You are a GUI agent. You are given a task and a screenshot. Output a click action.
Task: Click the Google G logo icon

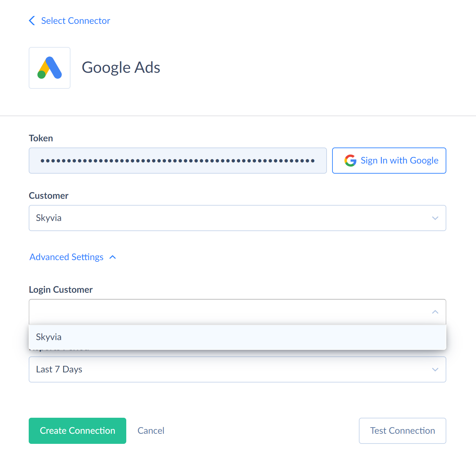(350, 161)
